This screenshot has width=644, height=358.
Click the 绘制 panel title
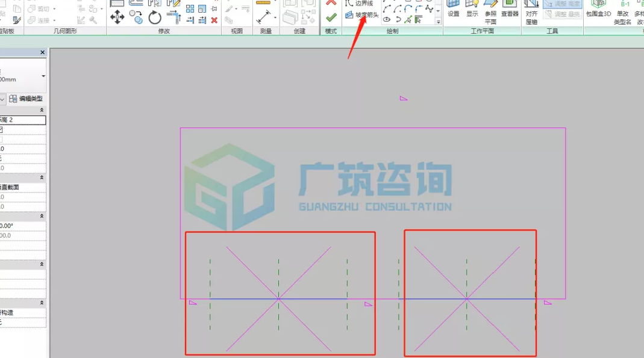click(x=392, y=31)
